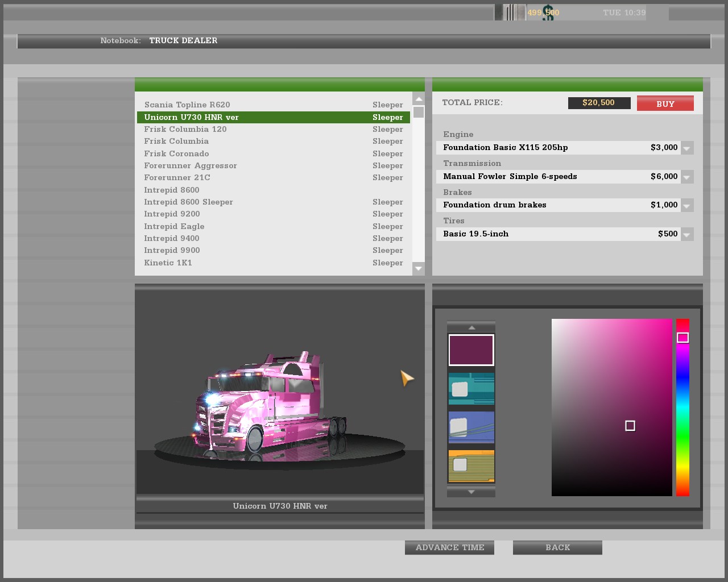Click the paint scheme list up arrow
The width and height of the screenshot is (728, 582).
(471, 327)
